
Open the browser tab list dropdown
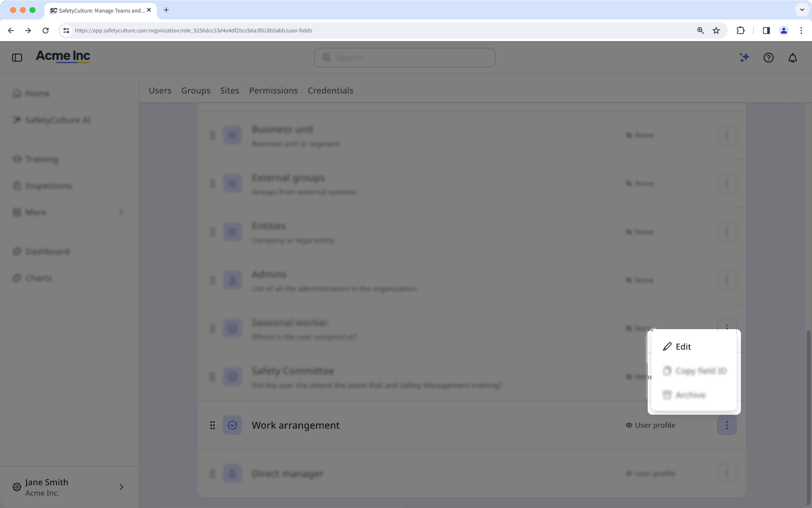click(801, 10)
